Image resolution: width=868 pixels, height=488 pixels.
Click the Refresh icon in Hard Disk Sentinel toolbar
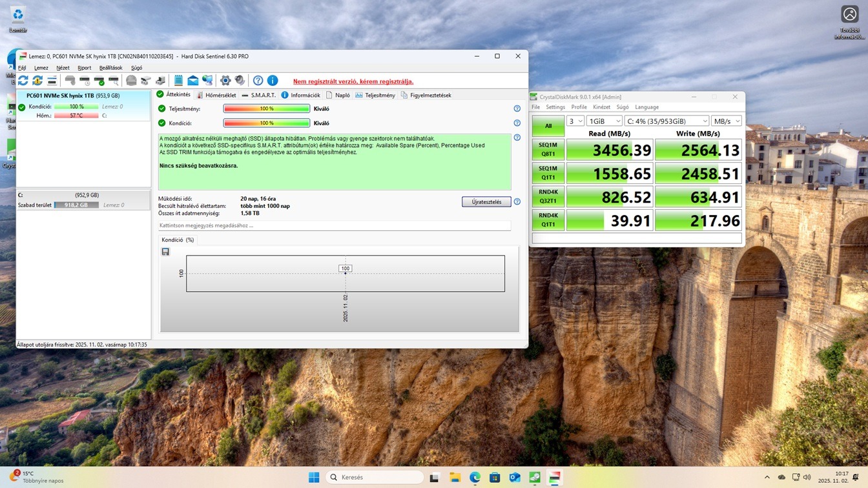pyautogui.click(x=23, y=81)
